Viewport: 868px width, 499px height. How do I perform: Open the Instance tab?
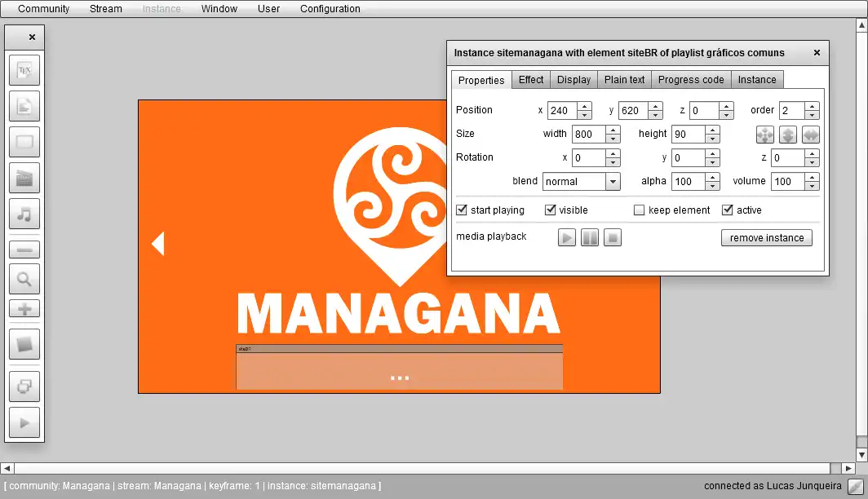point(757,80)
